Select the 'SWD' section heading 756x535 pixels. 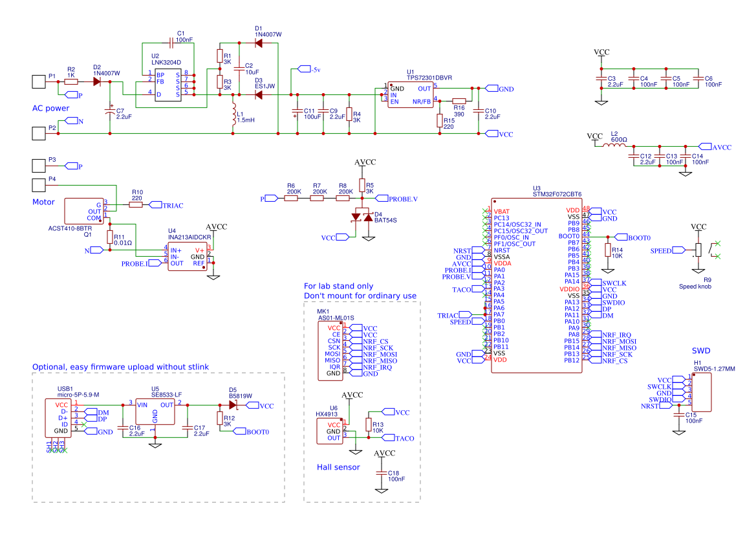tap(701, 351)
